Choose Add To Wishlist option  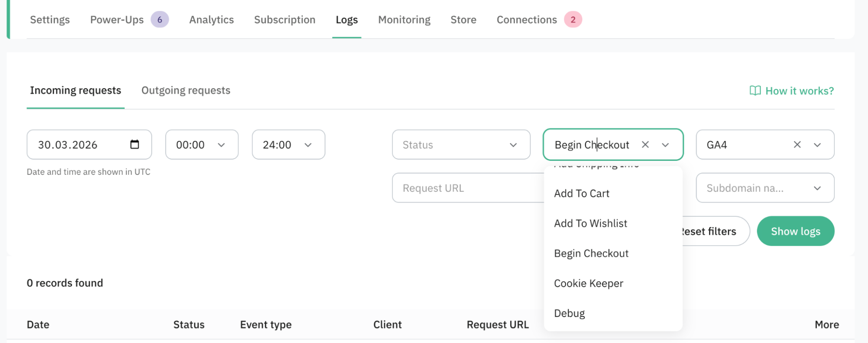[613, 223]
